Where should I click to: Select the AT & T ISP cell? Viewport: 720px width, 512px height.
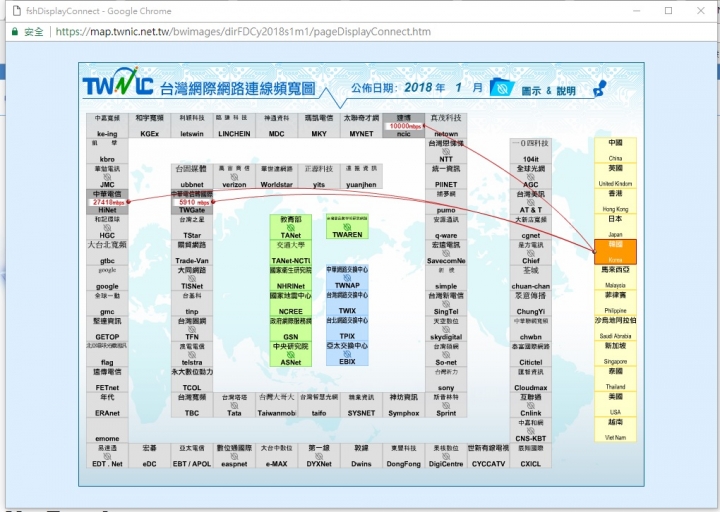coord(530,202)
